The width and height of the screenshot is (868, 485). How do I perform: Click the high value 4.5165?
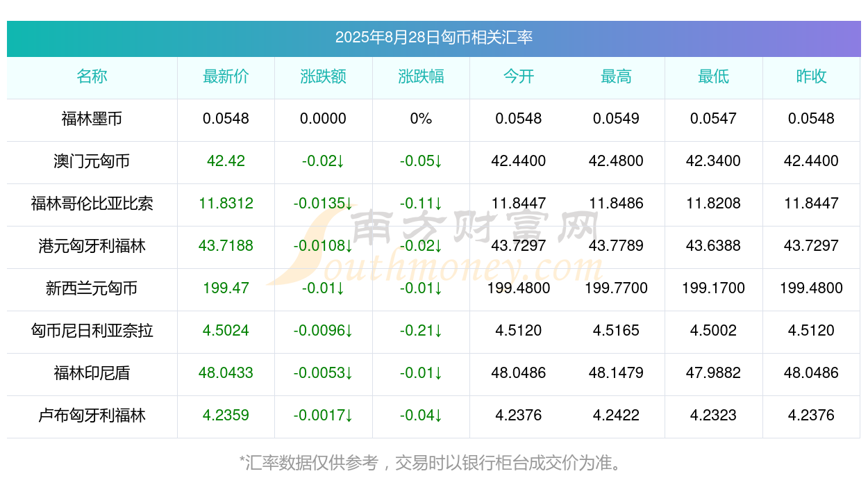click(616, 331)
